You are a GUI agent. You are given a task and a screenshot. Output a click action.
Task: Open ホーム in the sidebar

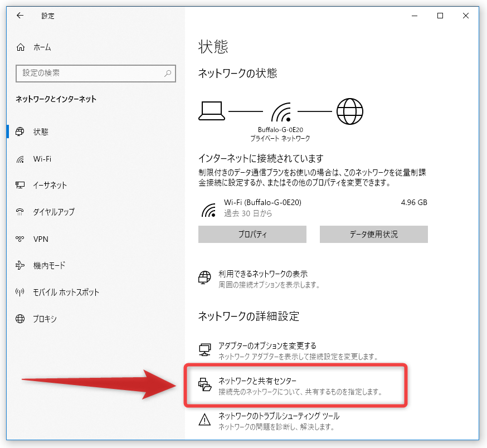[42, 47]
